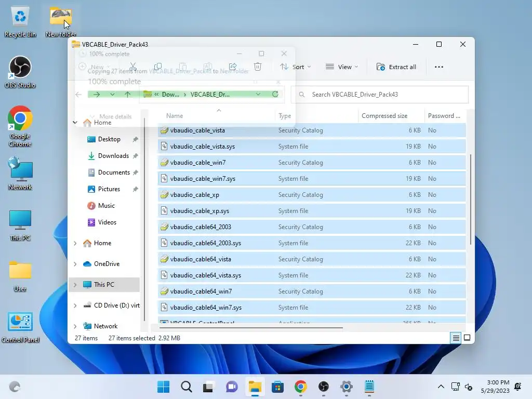Select file vbaudio_cable_vista.sys

click(x=312, y=146)
